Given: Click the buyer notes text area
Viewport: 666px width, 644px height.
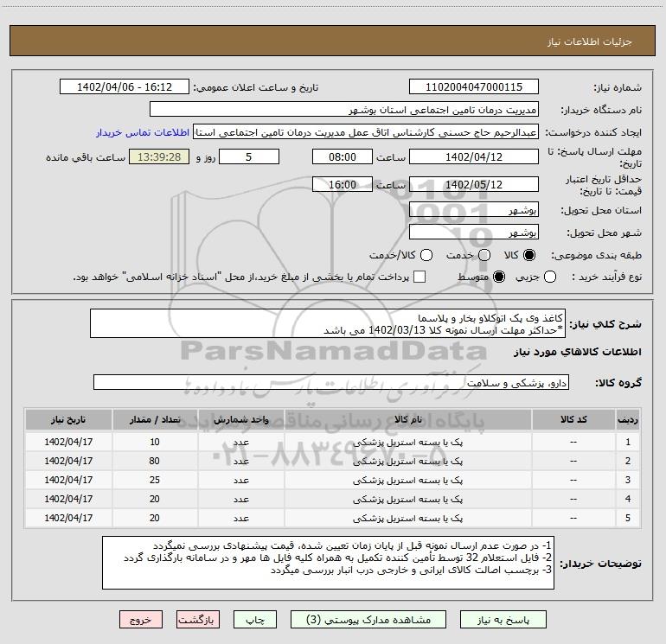Looking at the screenshot, I should tap(329, 563).
